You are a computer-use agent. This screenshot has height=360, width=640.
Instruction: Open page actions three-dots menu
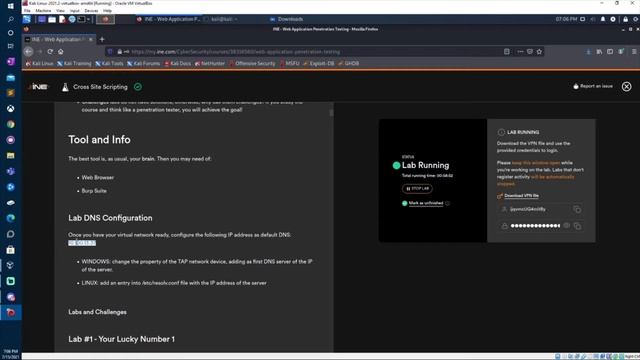520,52
